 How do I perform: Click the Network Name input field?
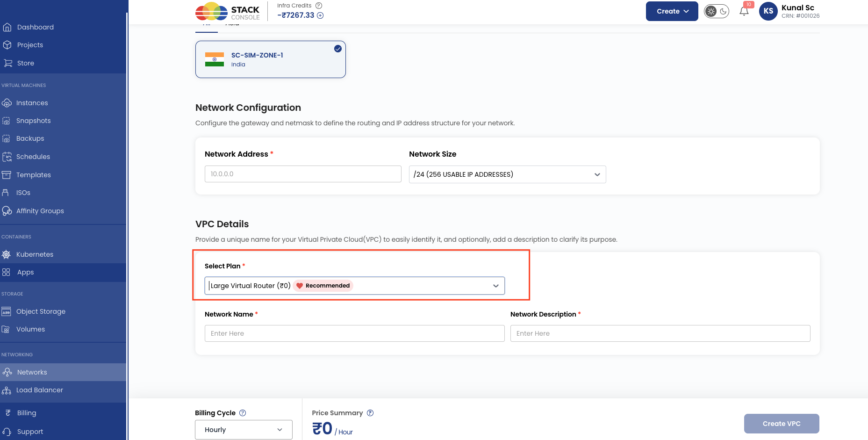coord(355,333)
